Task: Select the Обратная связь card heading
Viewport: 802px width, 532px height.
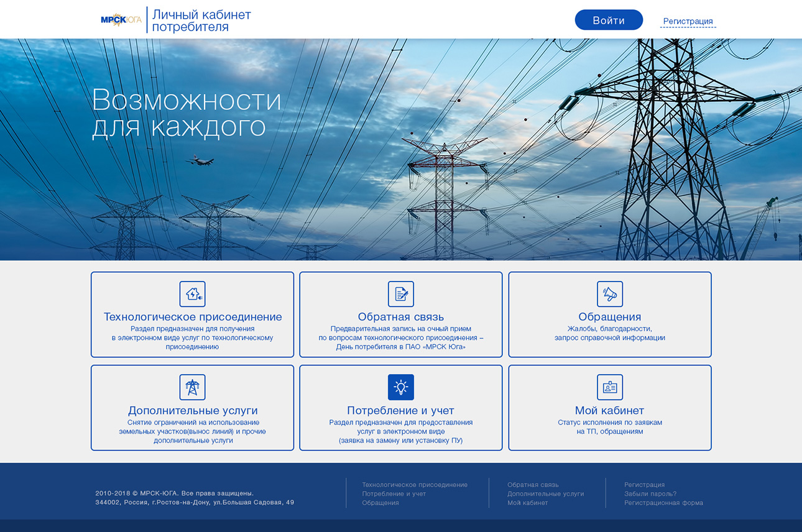Action: (x=401, y=317)
